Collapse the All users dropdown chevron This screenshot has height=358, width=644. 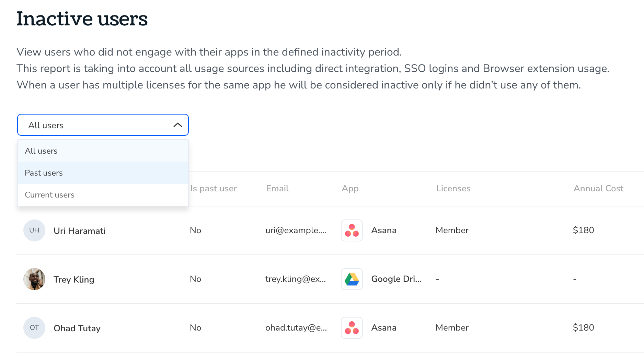[177, 125]
